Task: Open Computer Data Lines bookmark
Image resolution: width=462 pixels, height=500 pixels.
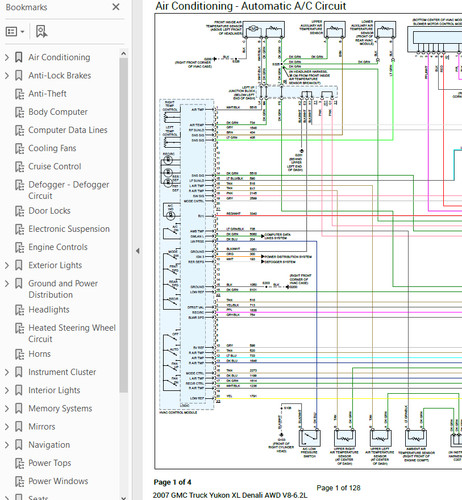Action: pos(68,130)
